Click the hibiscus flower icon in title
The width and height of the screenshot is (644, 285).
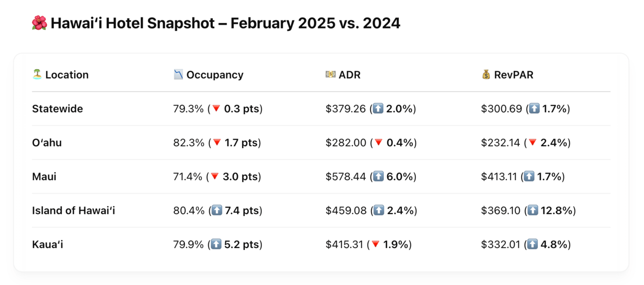pos(39,23)
